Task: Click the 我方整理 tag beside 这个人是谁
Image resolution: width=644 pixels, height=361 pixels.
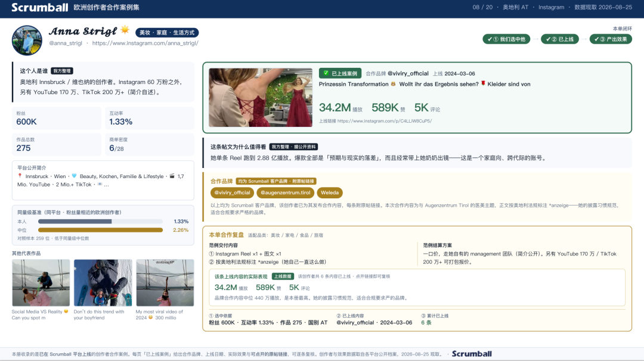Action: tap(62, 71)
